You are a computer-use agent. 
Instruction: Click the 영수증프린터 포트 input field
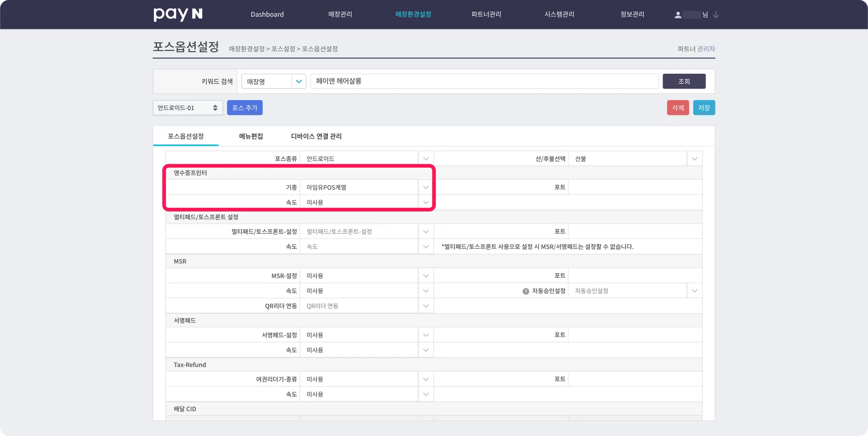pos(635,187)
